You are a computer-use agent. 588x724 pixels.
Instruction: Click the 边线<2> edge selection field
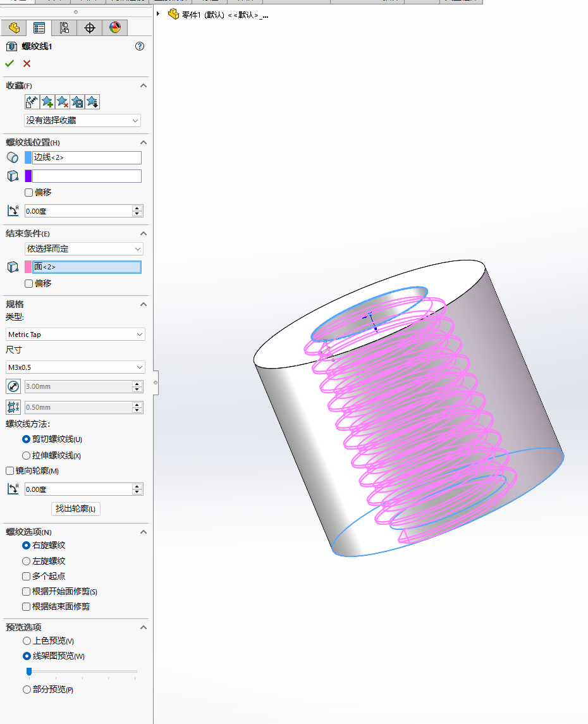87,157
